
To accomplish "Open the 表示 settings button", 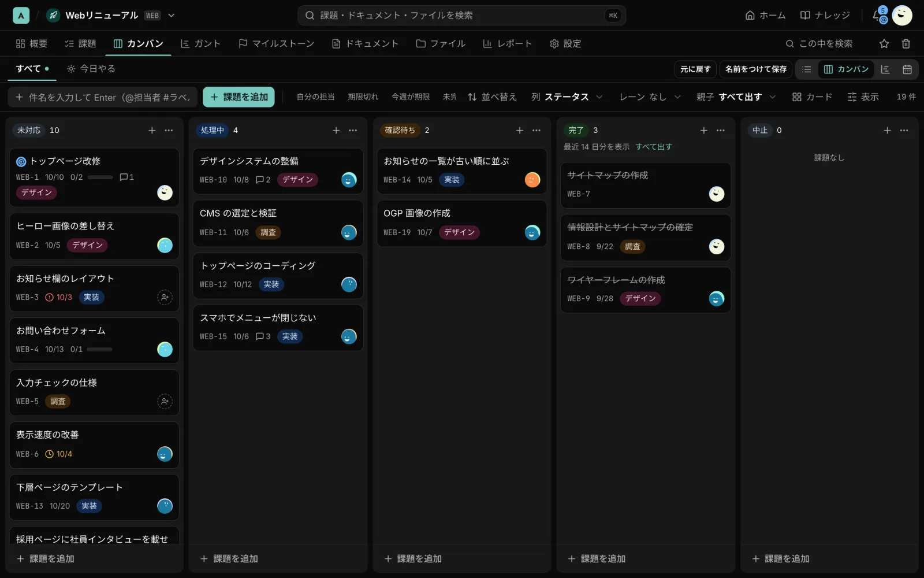I will click(863, 97).
